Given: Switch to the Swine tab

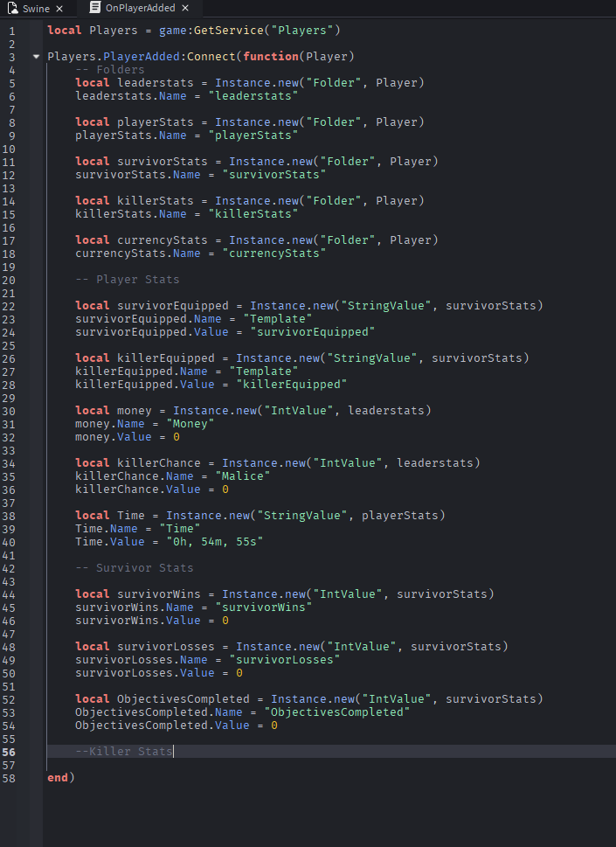Looking at the screenshot, I should 36,9.
